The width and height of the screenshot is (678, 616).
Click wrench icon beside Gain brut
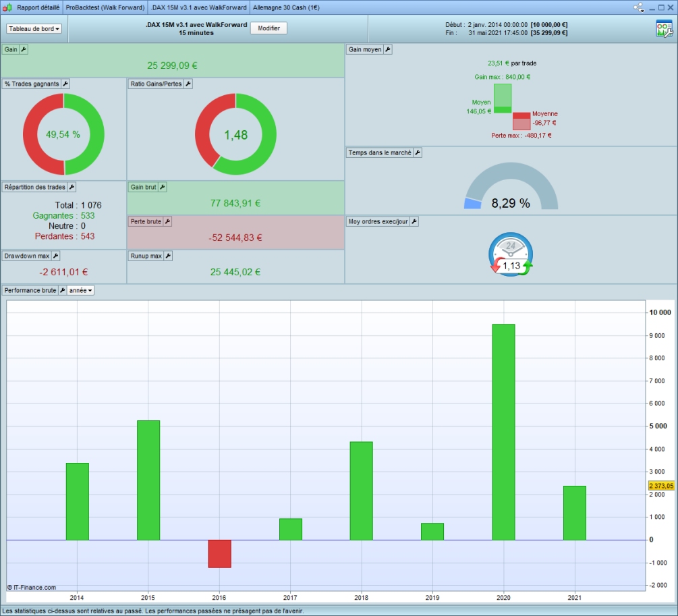click(163, 187)
